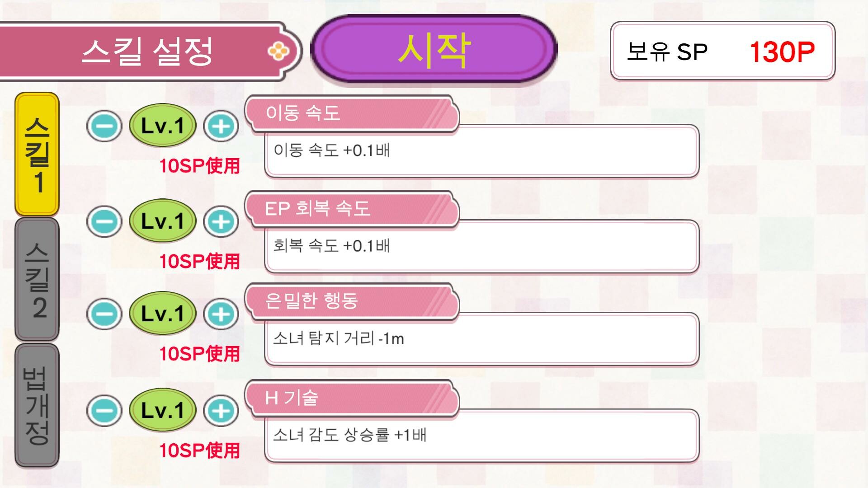This screenshot has width=868, height=488.
Task: Click the 소녀 탐지 거리 -1m description box
Action: pyautogui.click(x=481, y=339)
